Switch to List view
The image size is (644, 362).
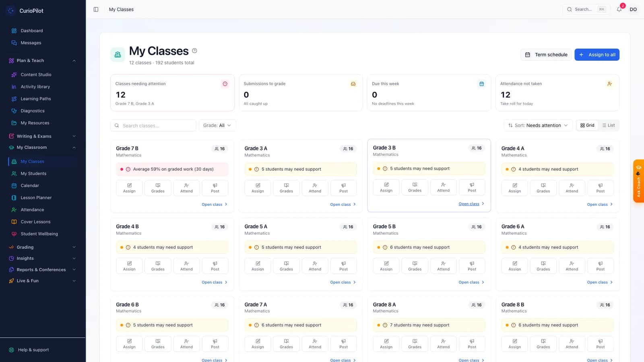tap(608, 125)
